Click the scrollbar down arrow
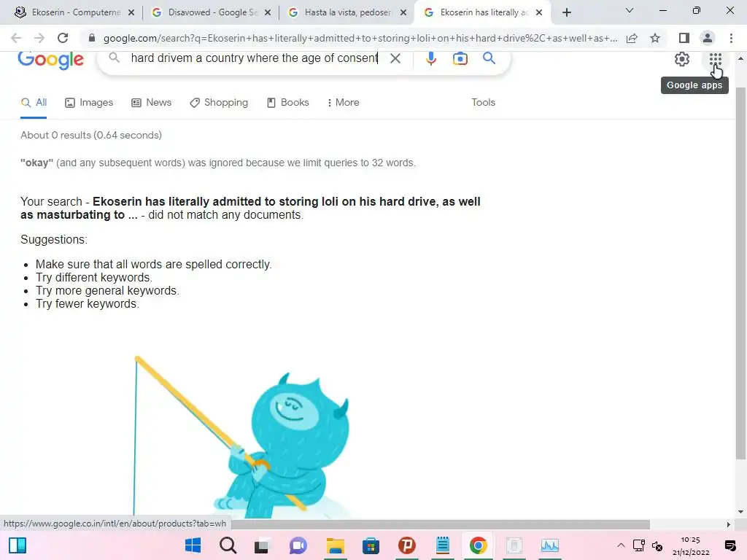Screen dimensions: 747x560 pos(740,512)
